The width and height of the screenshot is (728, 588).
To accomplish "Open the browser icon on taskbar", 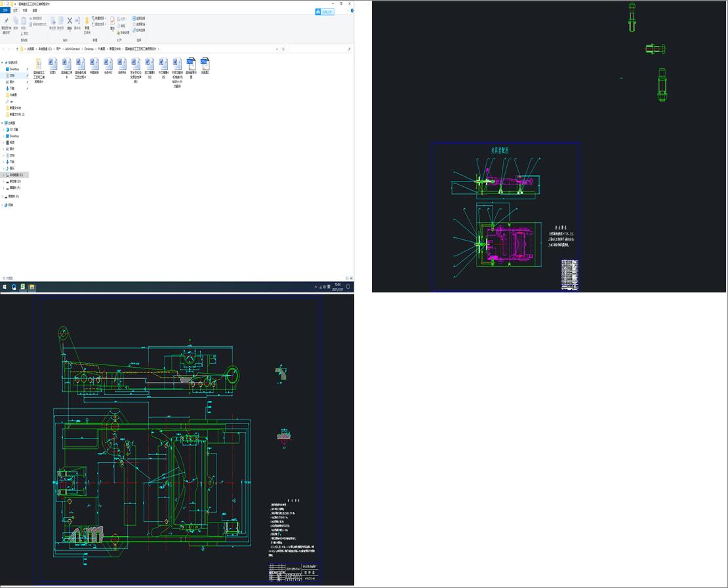I will (14, 287).
